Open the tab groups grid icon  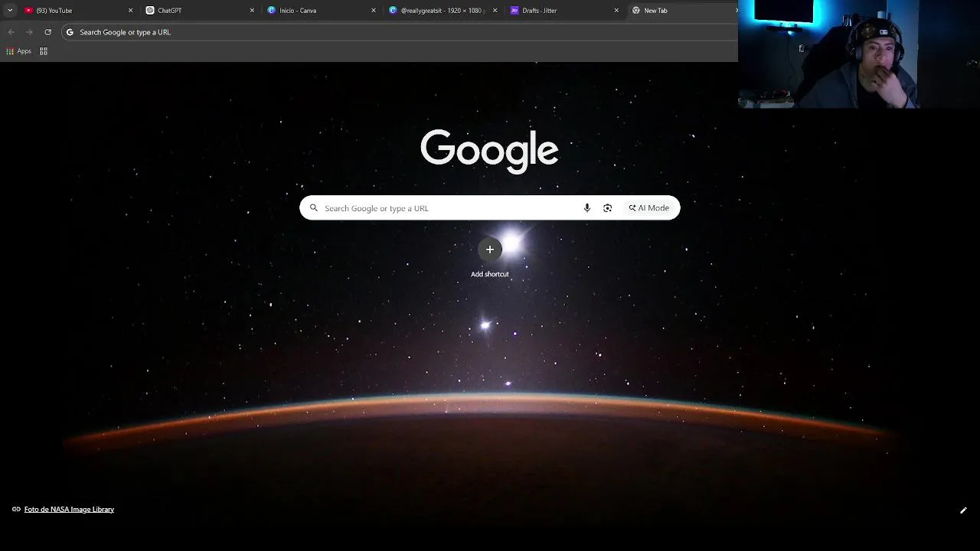point(44,51)
